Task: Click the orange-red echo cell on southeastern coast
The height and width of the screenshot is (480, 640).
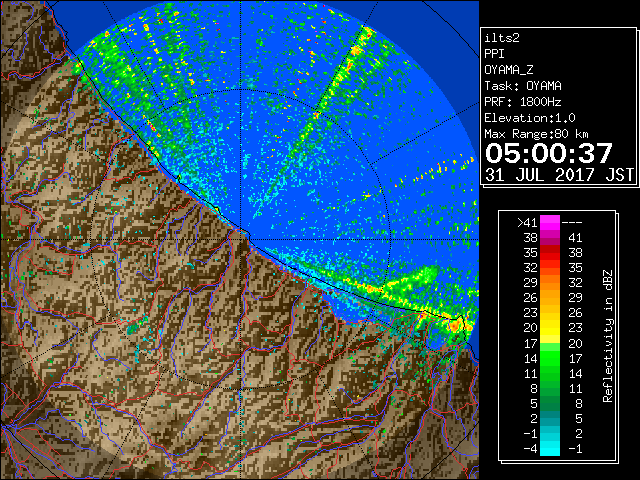Action: 456,325
